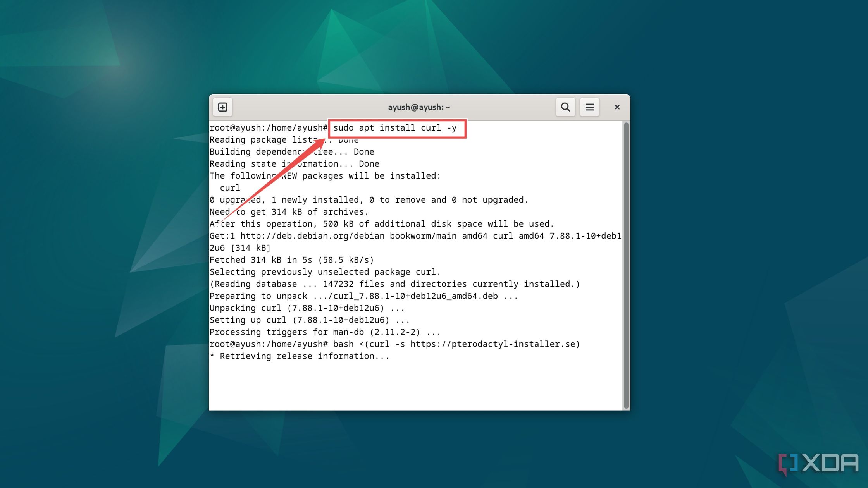Click the first root@ayush:/home/ayush# prompt
Viewport: 868px width, 488px height.
point(269,128)
